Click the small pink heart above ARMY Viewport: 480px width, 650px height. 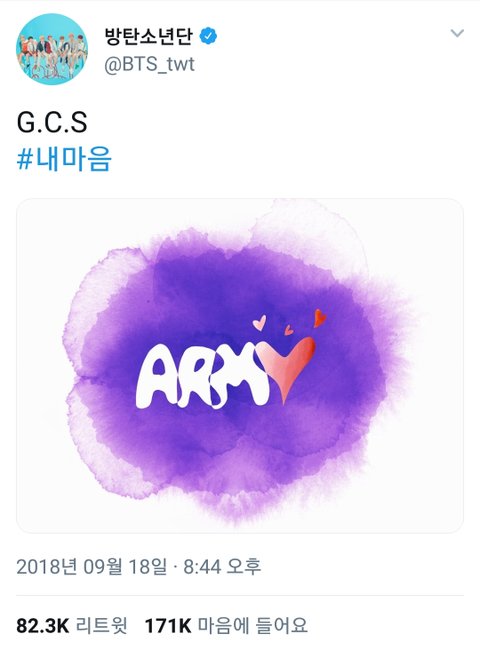(x=260, y=323)
